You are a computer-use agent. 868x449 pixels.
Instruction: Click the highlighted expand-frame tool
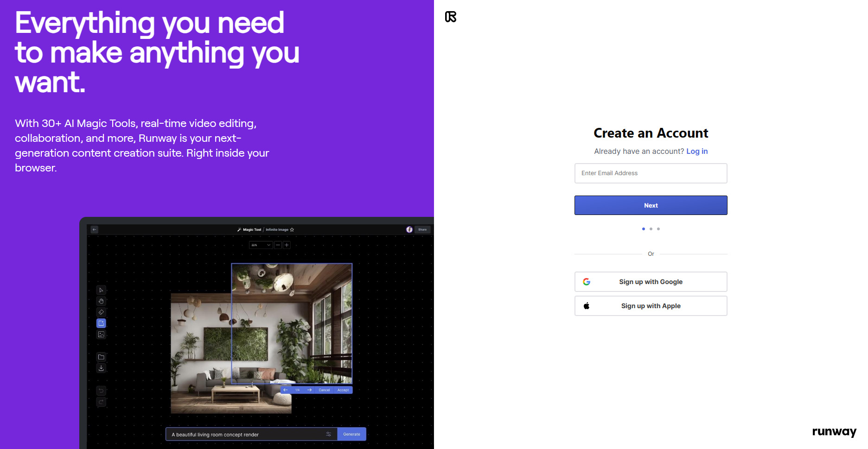click(101, 323)
